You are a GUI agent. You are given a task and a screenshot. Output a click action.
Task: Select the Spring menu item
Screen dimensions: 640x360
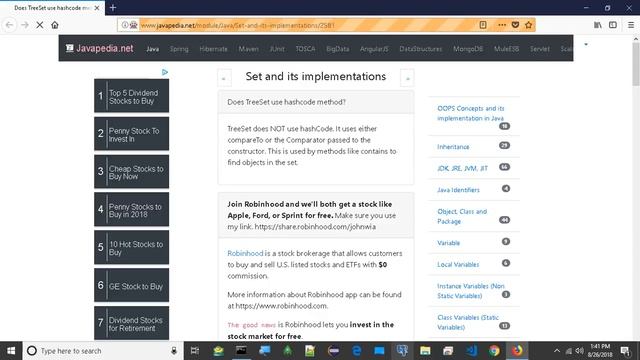[179, 49]
